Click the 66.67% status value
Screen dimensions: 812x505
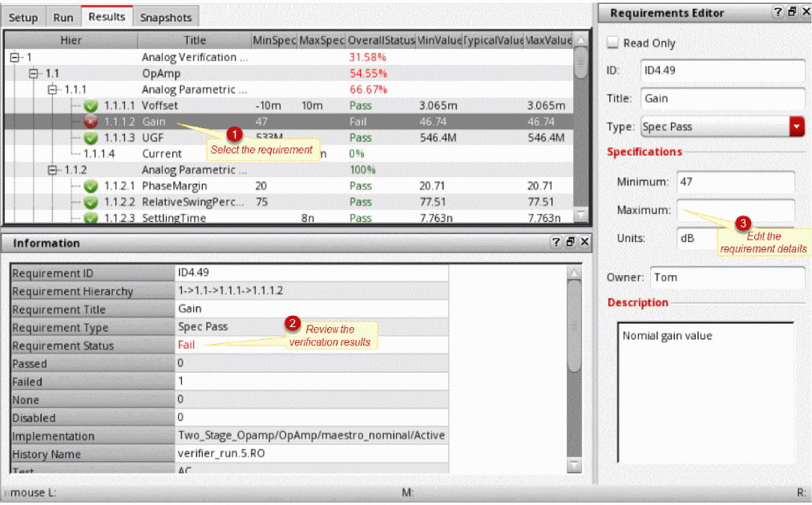point(368,90)
